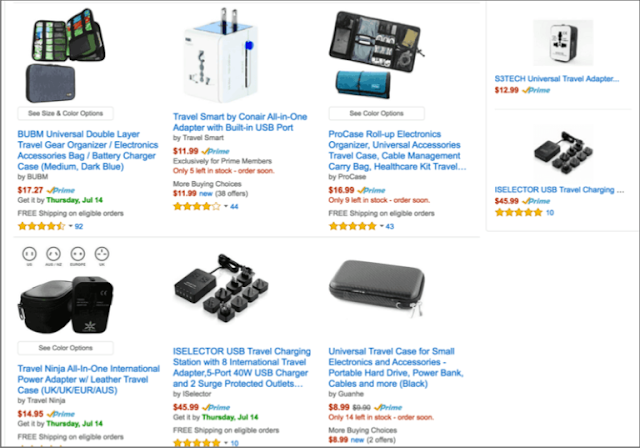Expand the Conair rating breakdown arrow
Screen dimensions: 640x448
pyautogui.click(x=226, y=206)
